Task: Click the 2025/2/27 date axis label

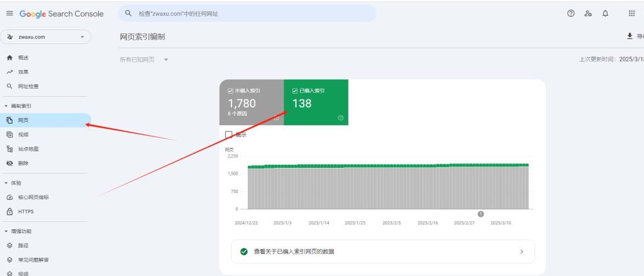Action: [464, 223]
